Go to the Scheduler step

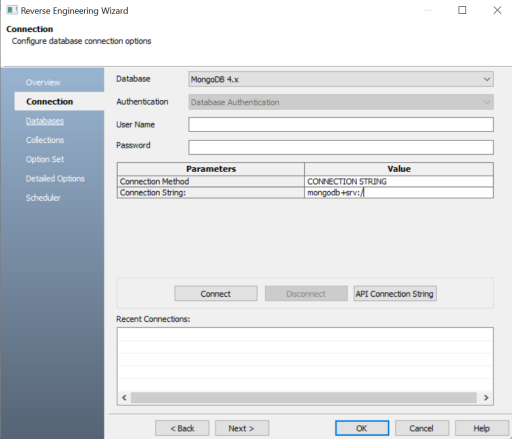43,198
